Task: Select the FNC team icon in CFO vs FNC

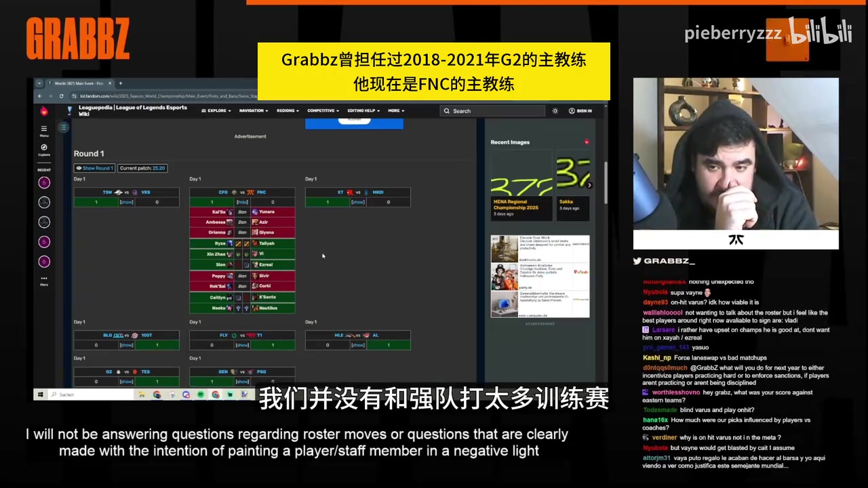Action: [252, 192]
